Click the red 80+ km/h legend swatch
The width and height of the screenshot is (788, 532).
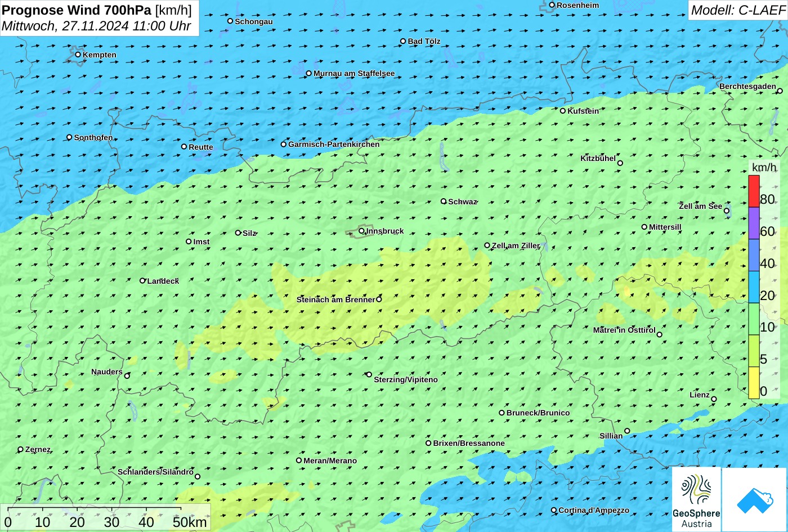[x=754, y=191]
